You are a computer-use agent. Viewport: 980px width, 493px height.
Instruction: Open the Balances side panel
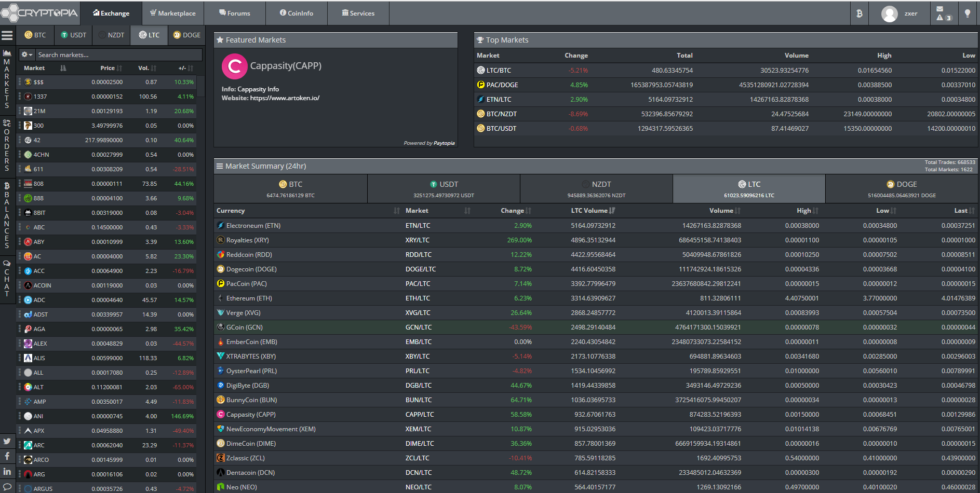tap(7, 215)
